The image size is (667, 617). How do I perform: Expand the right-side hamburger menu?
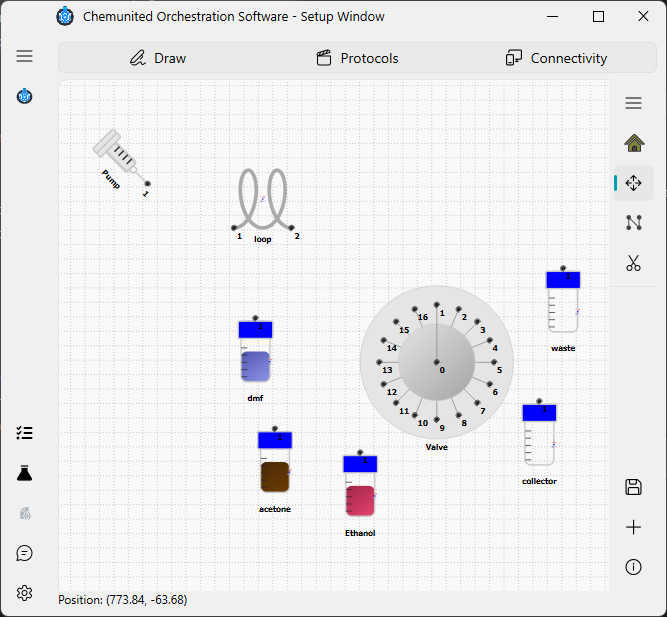633,103
